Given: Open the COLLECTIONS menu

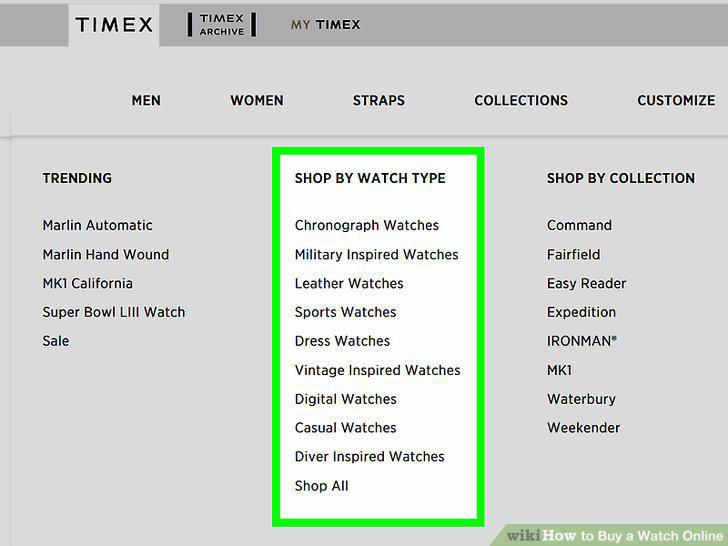Looking at the screenshot, I should [521, 100].
